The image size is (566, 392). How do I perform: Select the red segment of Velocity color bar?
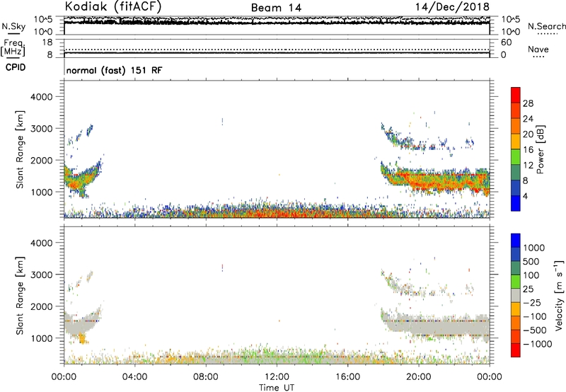516,350
